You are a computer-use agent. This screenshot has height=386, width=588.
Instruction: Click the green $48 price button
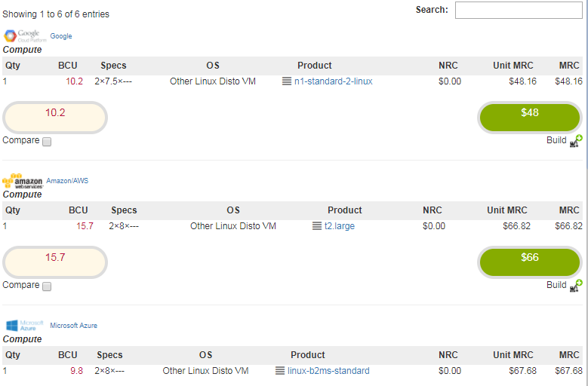pos(530,118)
